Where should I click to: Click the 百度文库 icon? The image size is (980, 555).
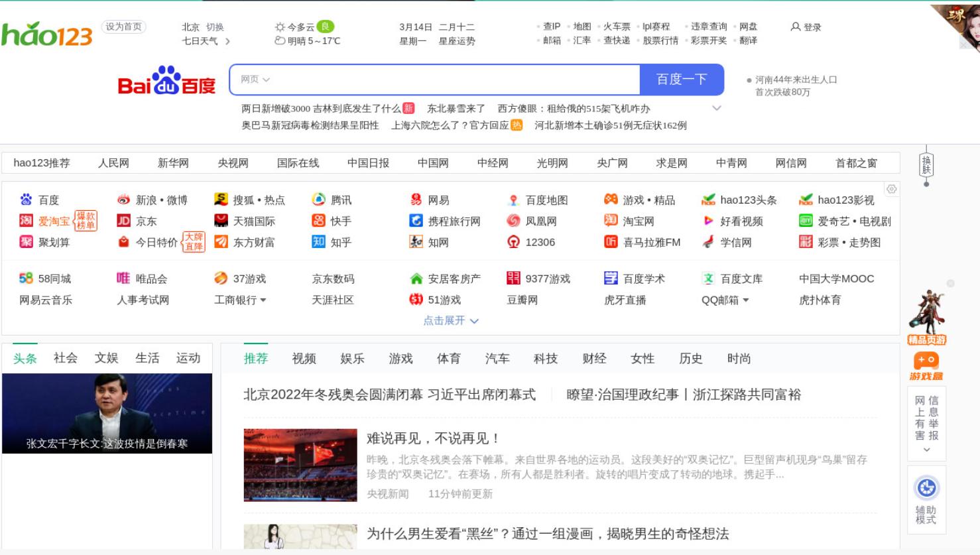tap(708, 278)
